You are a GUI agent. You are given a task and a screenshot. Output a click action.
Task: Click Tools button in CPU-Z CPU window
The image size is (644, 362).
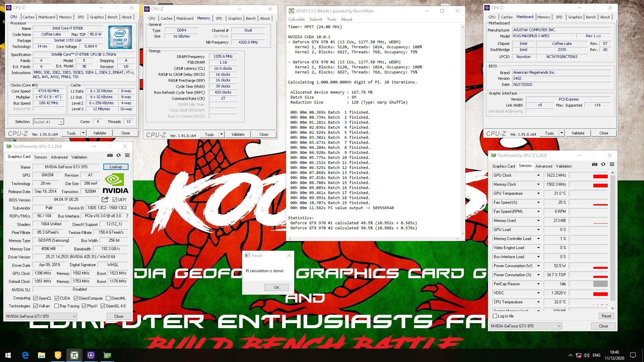(71, 133)
